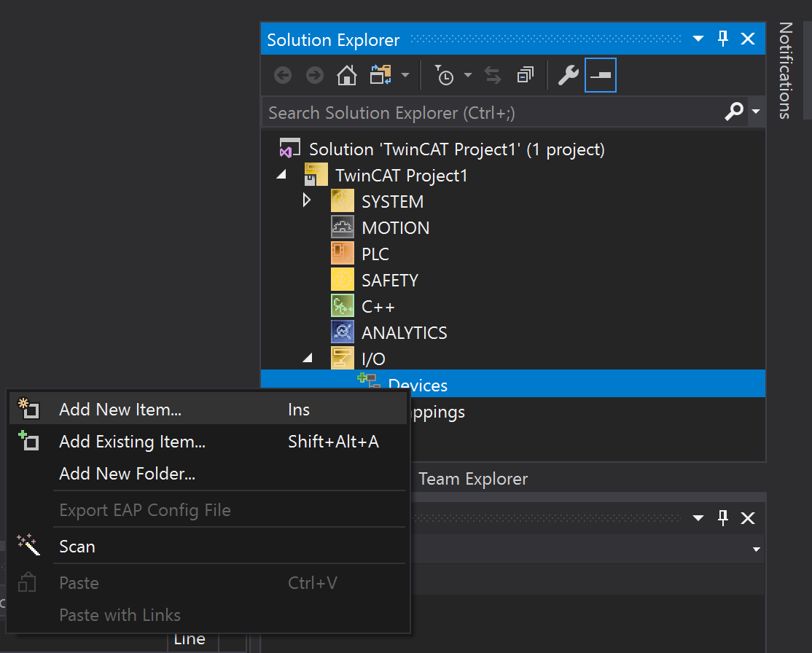The image size is (812, 653).
Task: Open the lower panel window position dropdown
Action: click(698, 518)
